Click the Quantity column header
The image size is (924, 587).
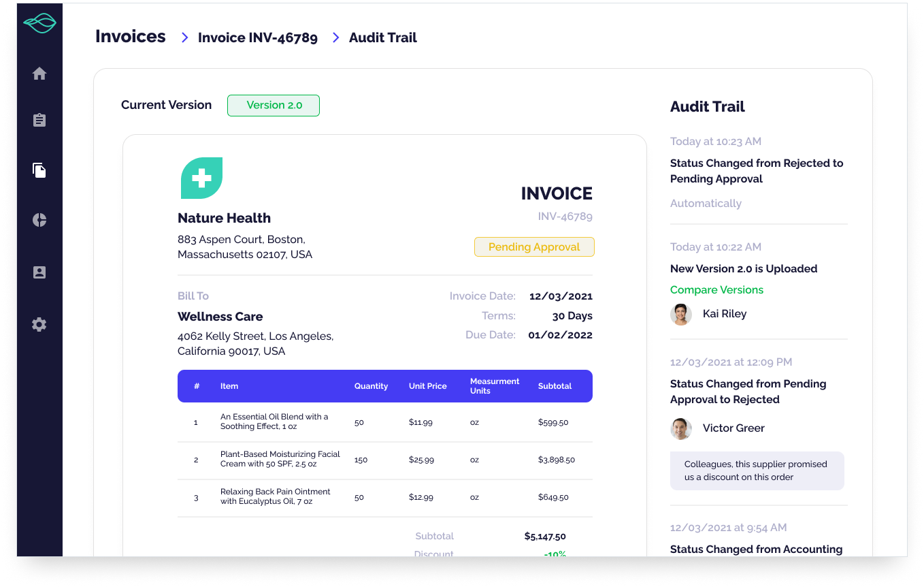click(371, 386)
